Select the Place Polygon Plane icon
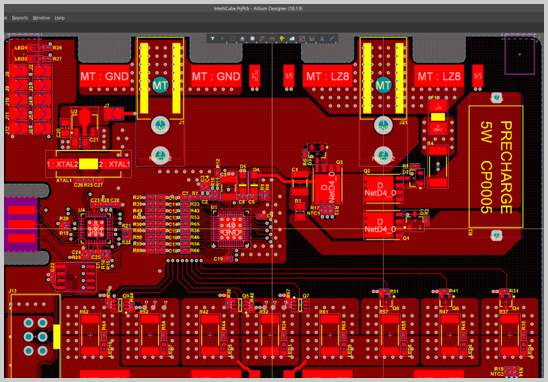This screenshot has width=548, height=382. click(x=292, y=39)
